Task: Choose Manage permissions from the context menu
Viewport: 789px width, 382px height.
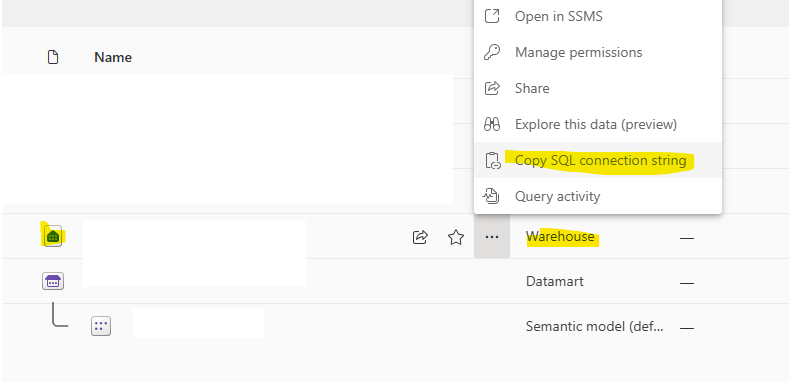Action: pos(598,52)
